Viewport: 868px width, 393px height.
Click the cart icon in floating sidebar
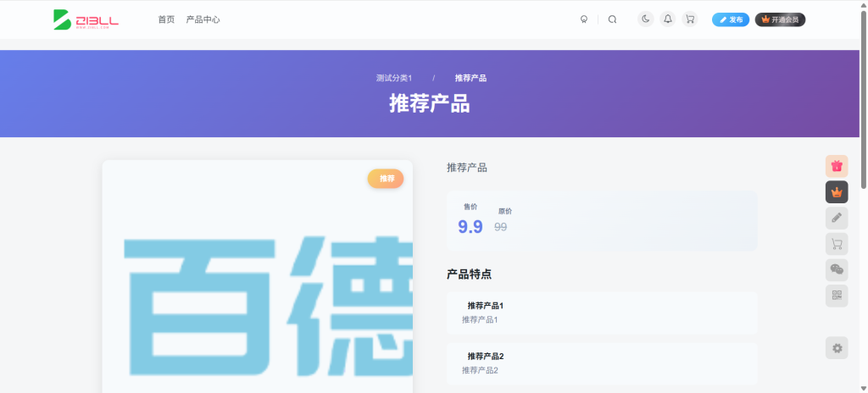tap(837, 245)
